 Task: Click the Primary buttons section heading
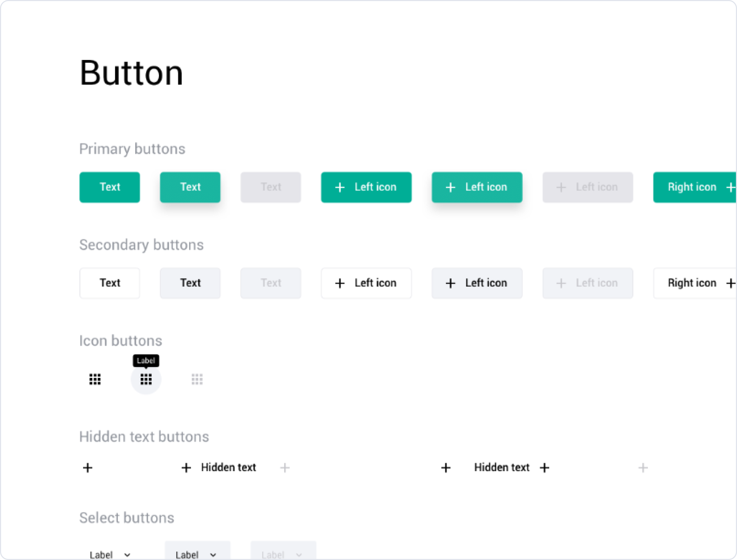[x=132, y=149]
